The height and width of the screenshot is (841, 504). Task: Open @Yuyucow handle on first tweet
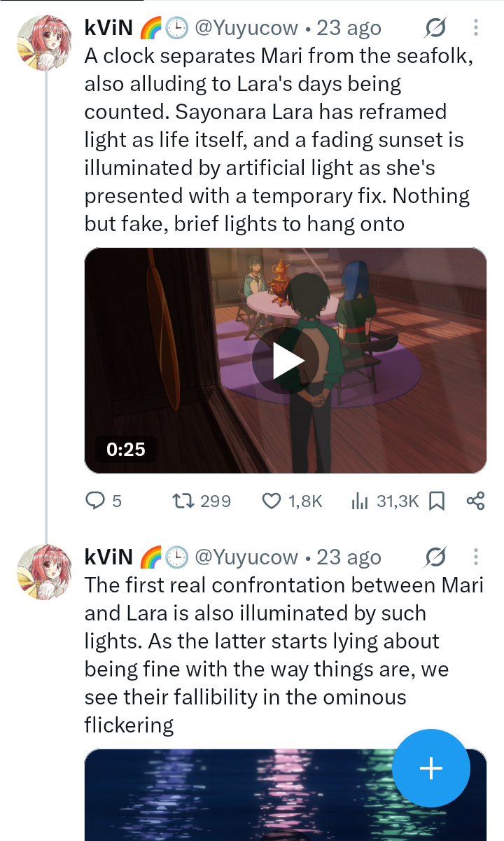click(x=246, y=28)
